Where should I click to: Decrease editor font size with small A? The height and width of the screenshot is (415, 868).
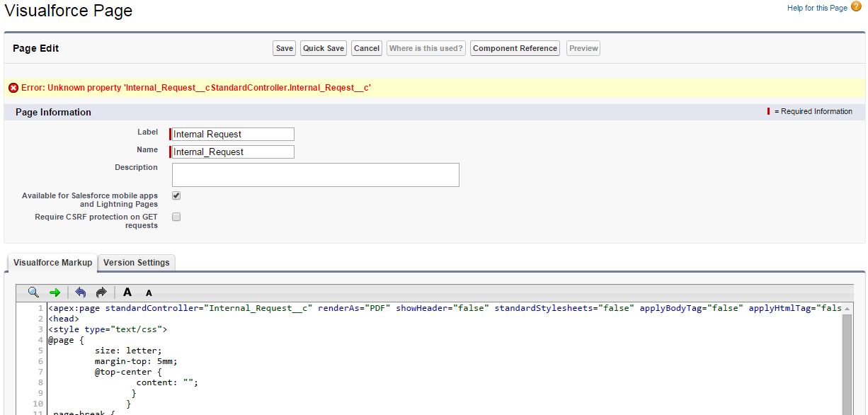click(149, 292)
